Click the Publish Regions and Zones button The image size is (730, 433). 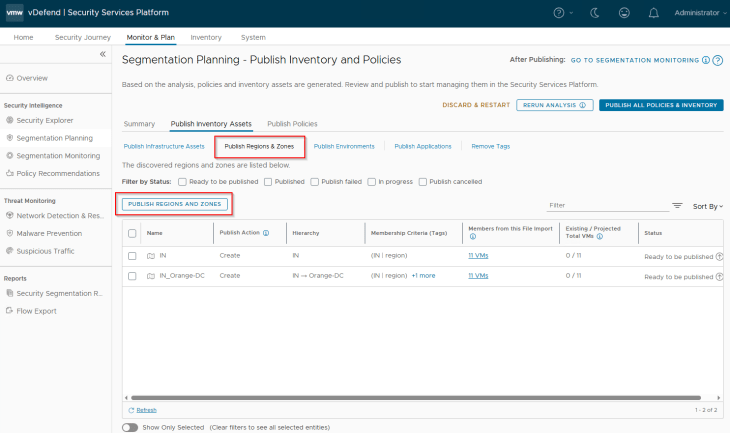[x=175, y=204]
